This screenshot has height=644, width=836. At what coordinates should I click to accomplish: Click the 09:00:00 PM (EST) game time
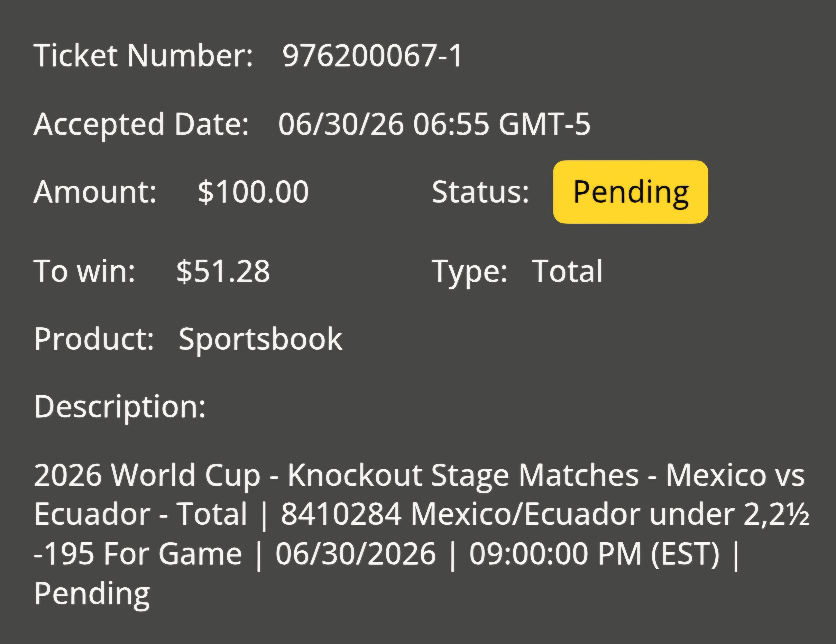click(595, 554)
